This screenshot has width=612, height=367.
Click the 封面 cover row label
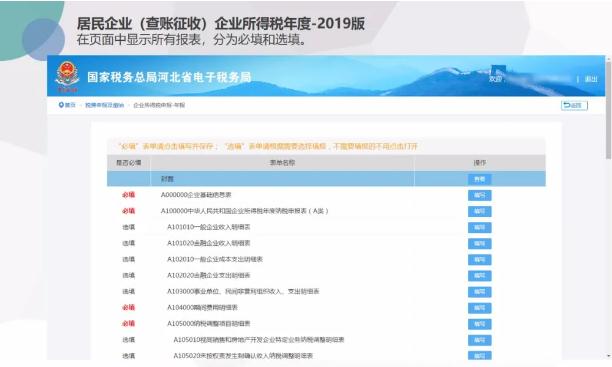(x=167, y=179)
